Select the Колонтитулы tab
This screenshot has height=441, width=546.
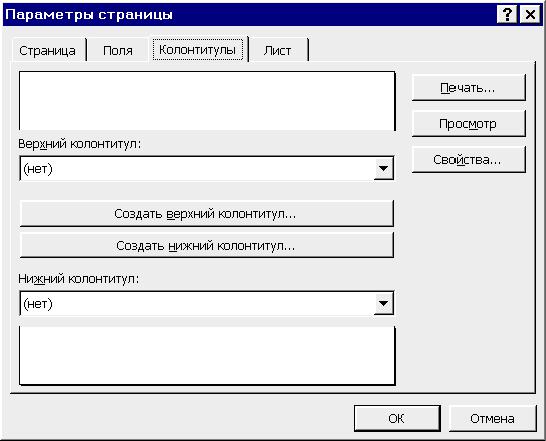197,50
